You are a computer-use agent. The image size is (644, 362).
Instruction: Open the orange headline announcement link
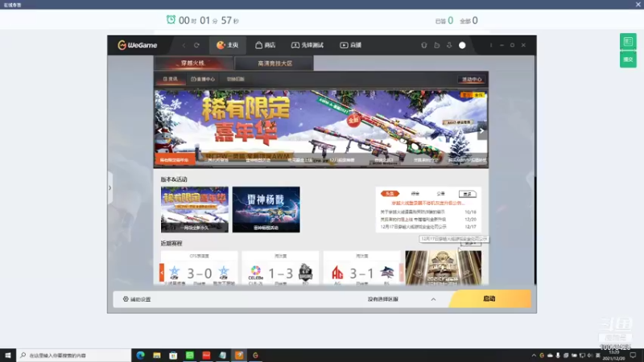[x=427, y=204]
